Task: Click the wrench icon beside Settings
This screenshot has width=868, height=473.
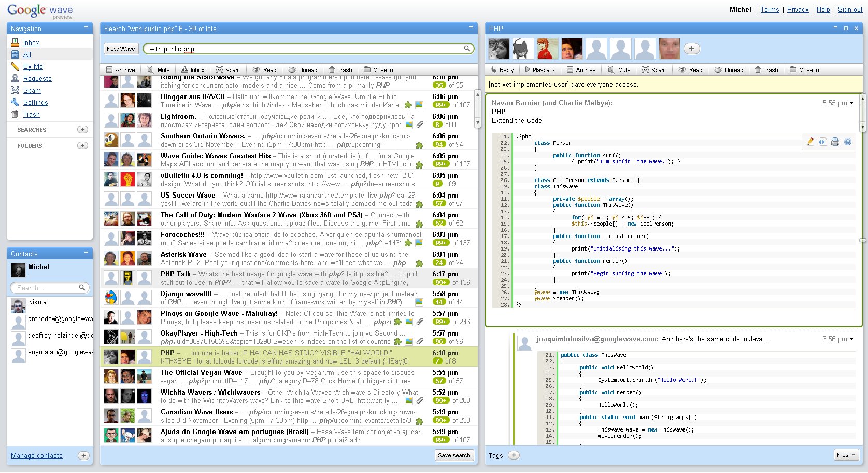Action: [x=15, y=102]
